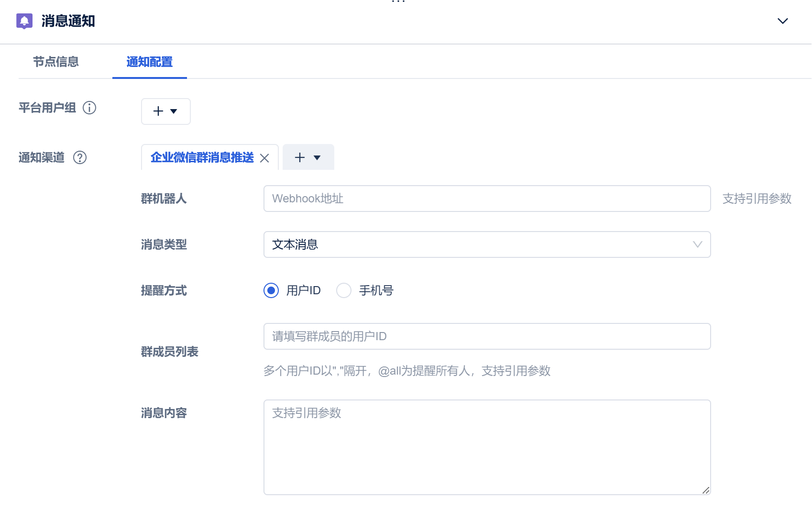Select the 通知配置 tab
Image resolution: width=812 pixels, height=510 pixels.
tap(150, 62)
